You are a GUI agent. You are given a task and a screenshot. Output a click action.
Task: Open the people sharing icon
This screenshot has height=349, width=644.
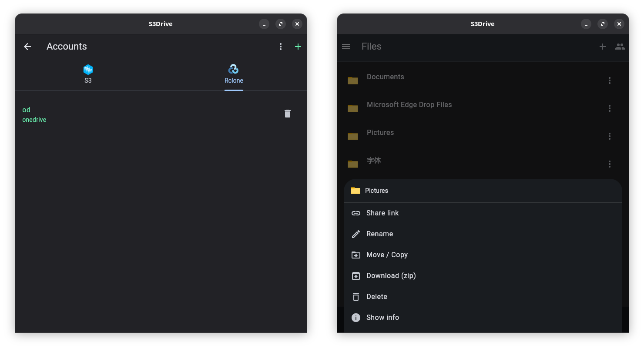[x=620, y=47]
